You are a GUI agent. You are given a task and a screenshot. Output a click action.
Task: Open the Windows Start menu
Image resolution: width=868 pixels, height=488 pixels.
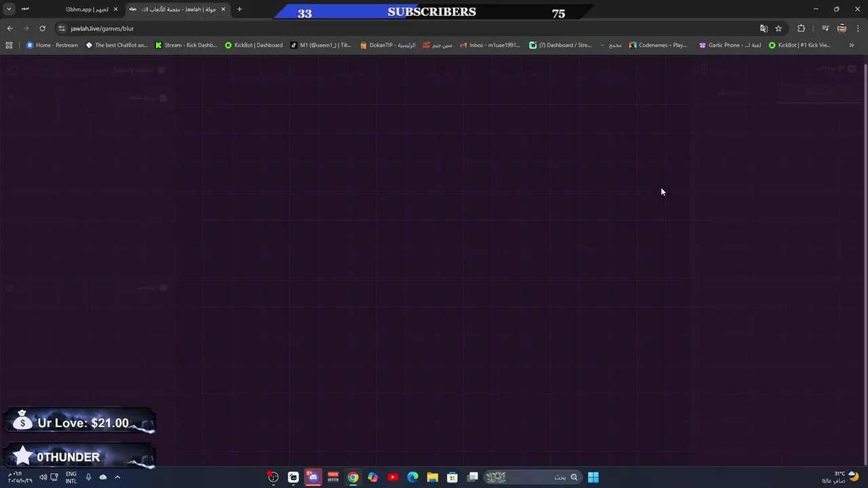pyautogui.click(x=593, y=477)
